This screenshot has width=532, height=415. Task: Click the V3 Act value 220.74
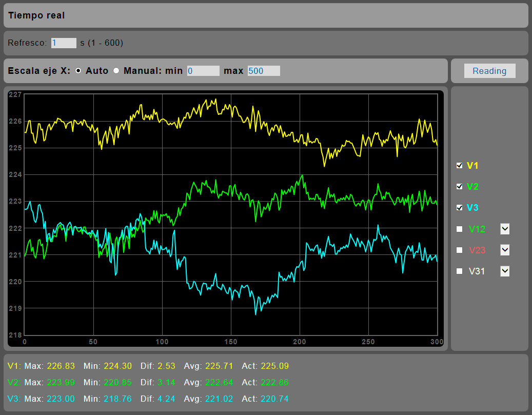click(275, 399)
